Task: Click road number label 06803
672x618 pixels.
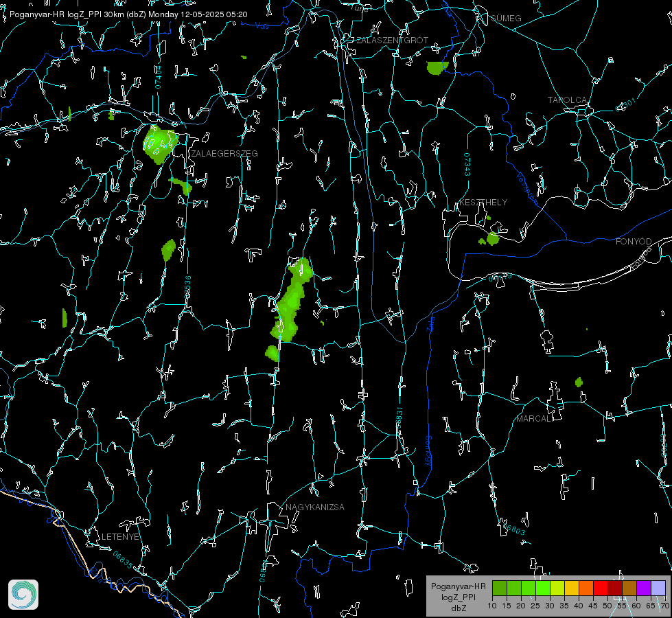Action: (514, 528)
